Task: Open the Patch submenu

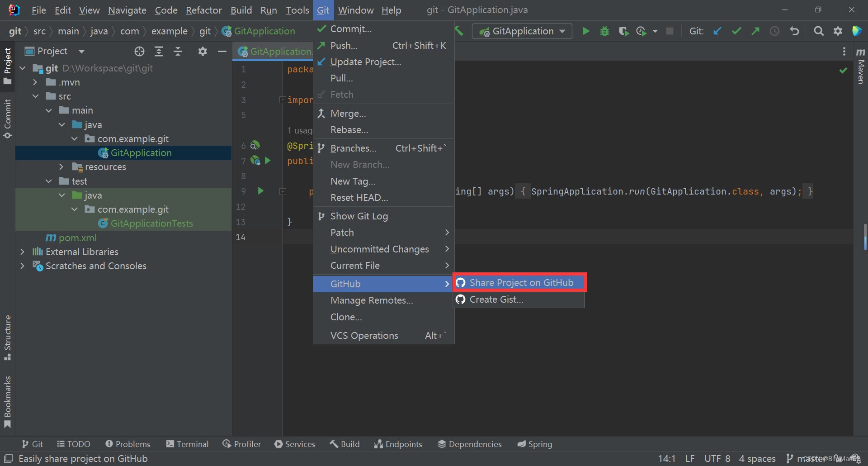Action: (x=383, y=233)
